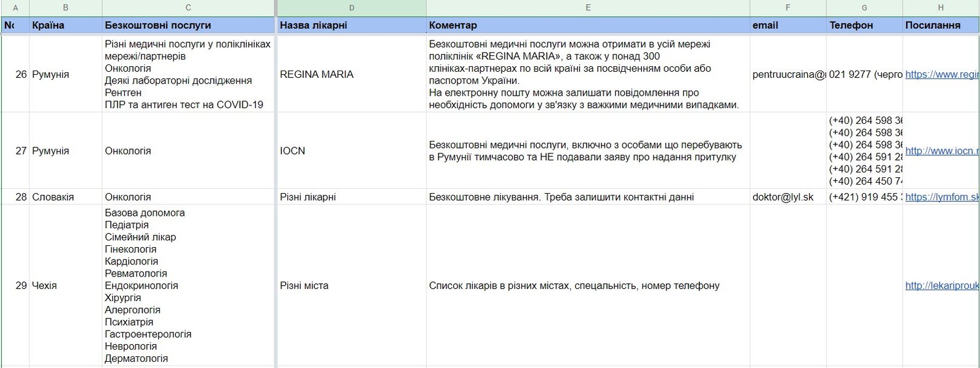Click the 'Країна' header cell
Viewport: 980px width, 368px height.
click(x=66, y=25)
